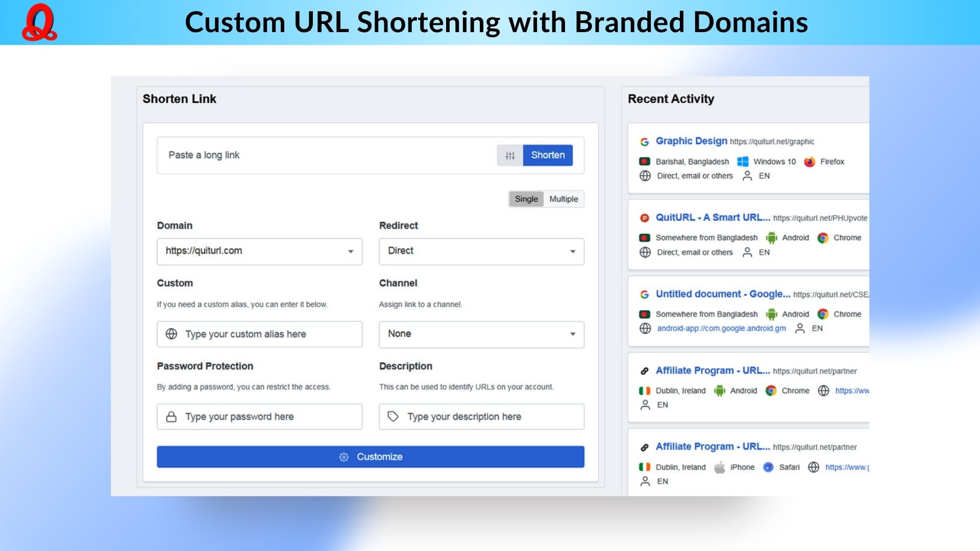
Task: Click the Customize button
Action: (370, 457)
